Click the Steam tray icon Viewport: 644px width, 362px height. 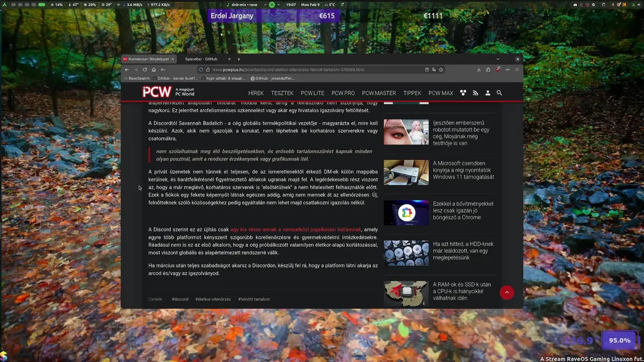point(593,5)
